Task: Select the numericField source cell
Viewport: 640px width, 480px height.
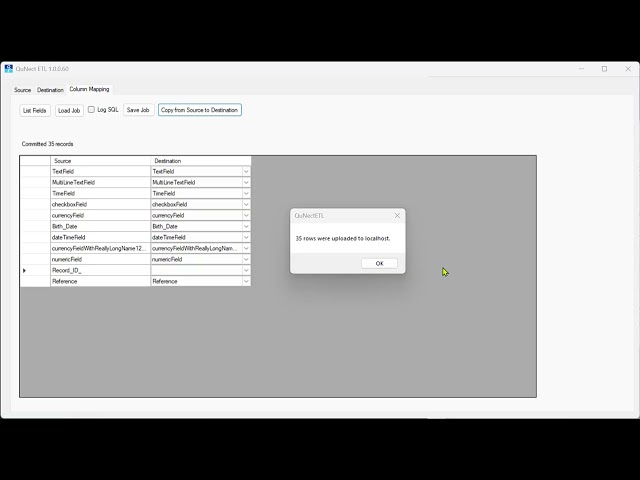Action: pos(100,259)
